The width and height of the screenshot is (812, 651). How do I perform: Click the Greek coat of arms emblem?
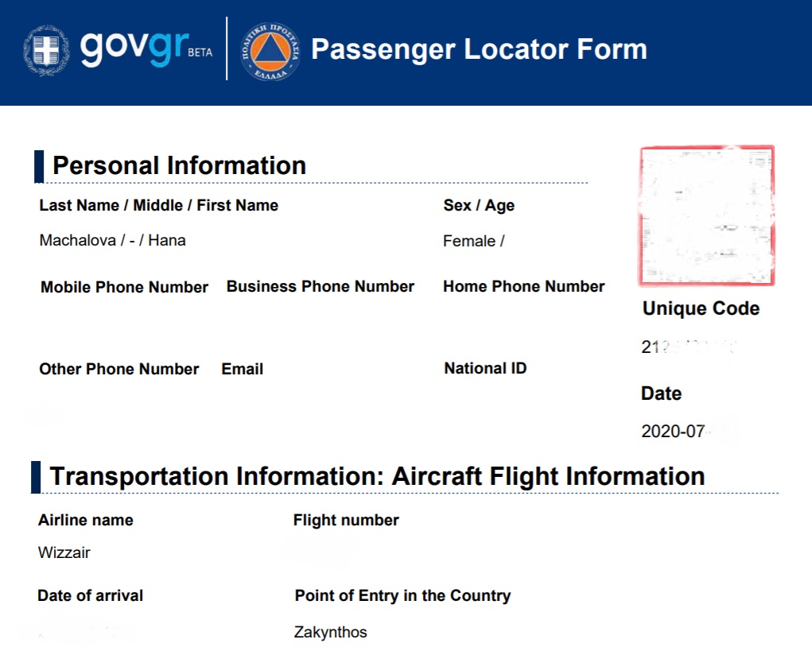46,50
